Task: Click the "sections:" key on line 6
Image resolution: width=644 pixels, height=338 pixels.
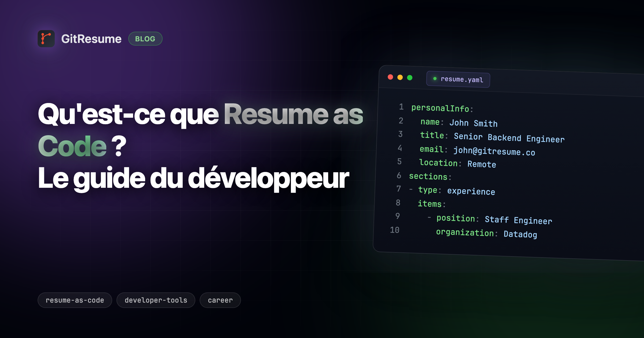Action: (x=430, y=177)
